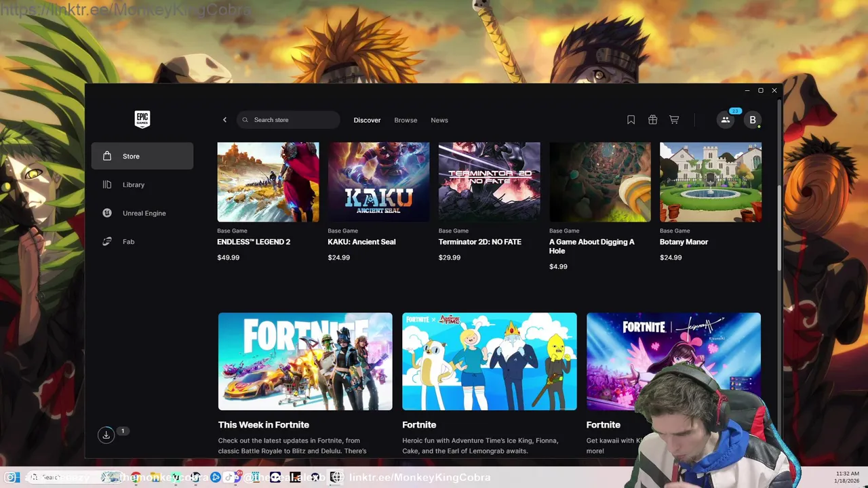Open Botany Manor cover thumbnail

point(711,182)
